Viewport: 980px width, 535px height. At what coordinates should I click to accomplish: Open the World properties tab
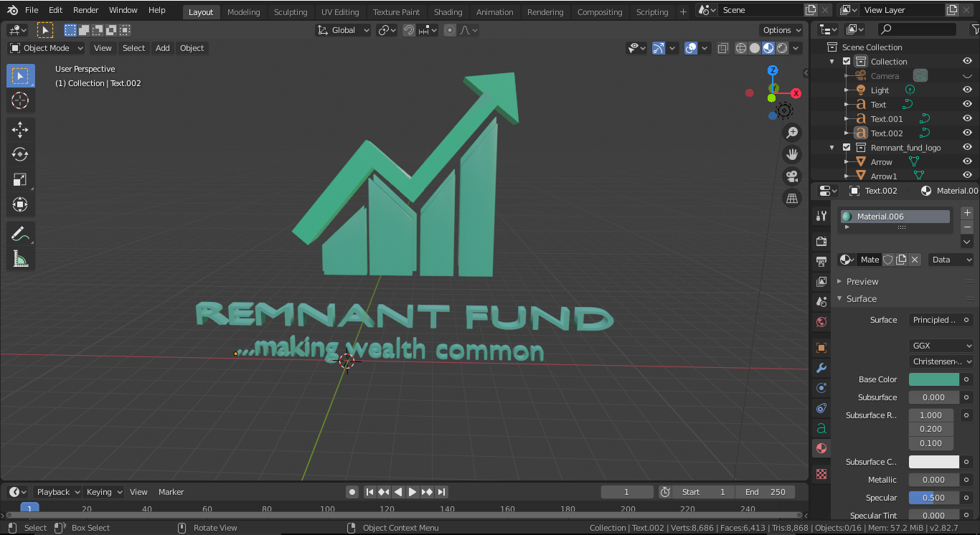pos(821,322)
